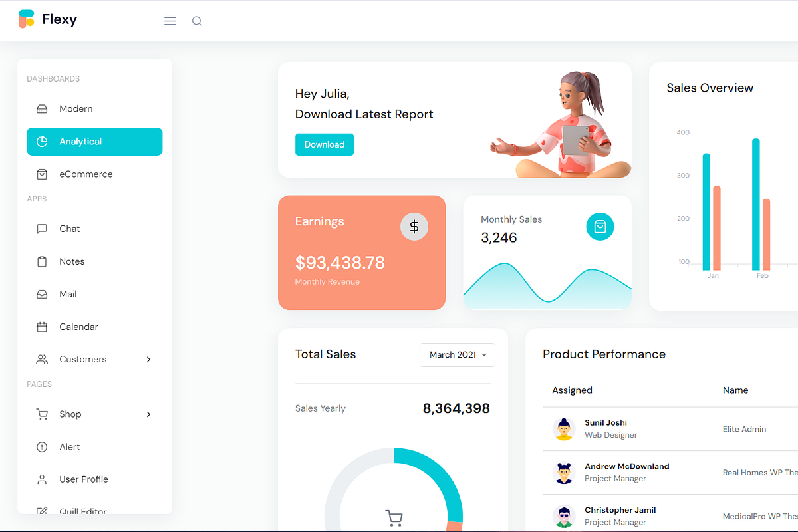Viewport: 798px width, 532px height.
Task: Click the User Profile person icon
Action: (42, 479)
